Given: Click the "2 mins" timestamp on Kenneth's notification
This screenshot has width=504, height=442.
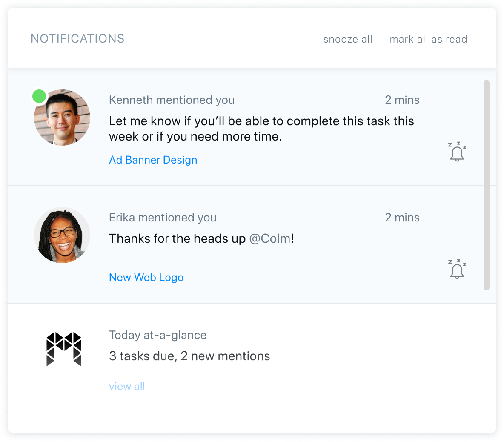Looking at the screenshot, I should [402, 100].
